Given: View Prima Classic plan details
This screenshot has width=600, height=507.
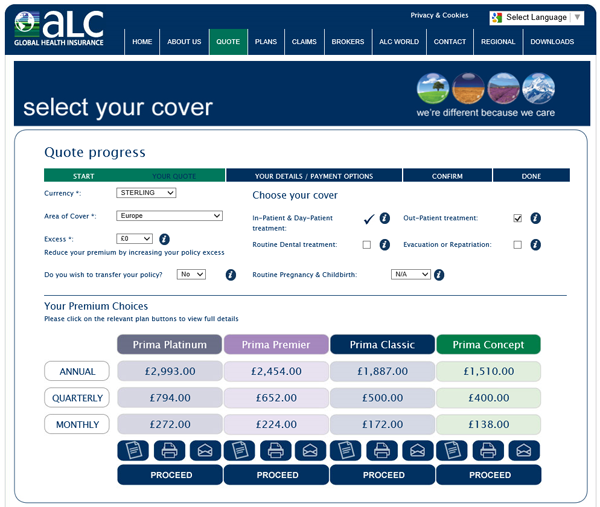Looking at the screenshot, I should click(x=382, y=344).
